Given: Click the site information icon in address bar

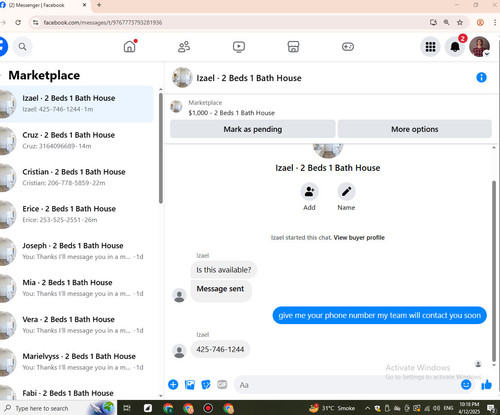Looking at the screenshot, I should 35,22.
